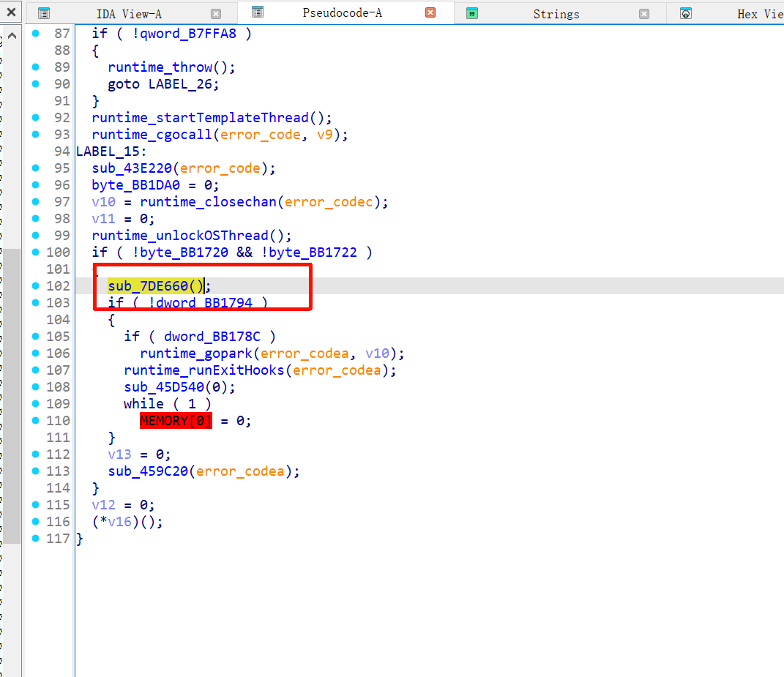
Task: Switch to the Strings tab
Action: (x=556, y=14)
